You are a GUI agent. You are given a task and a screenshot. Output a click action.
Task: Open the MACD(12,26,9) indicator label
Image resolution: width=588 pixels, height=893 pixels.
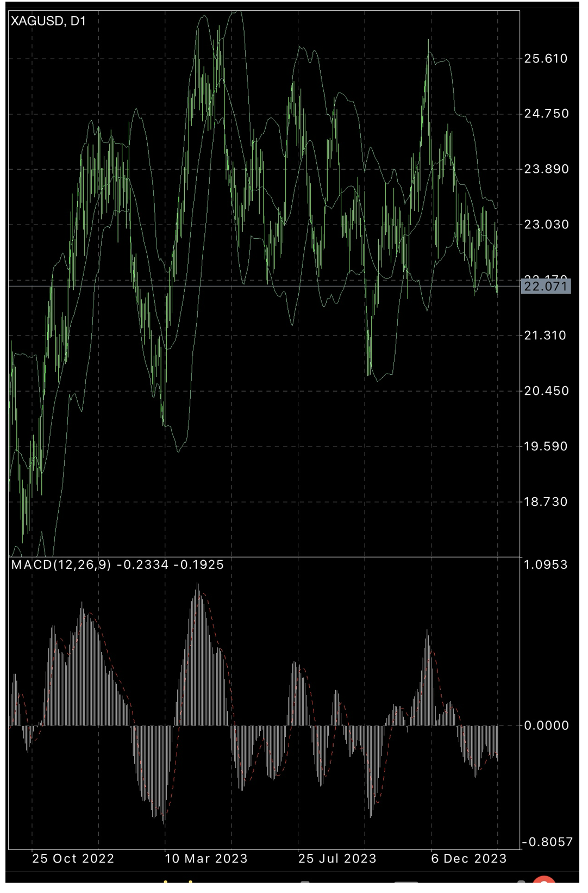61,565
